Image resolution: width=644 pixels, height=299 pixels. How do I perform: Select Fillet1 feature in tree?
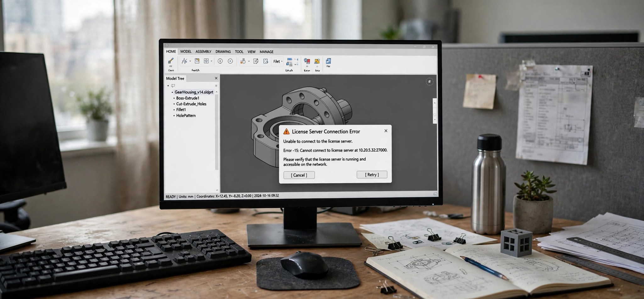(181, 110)
